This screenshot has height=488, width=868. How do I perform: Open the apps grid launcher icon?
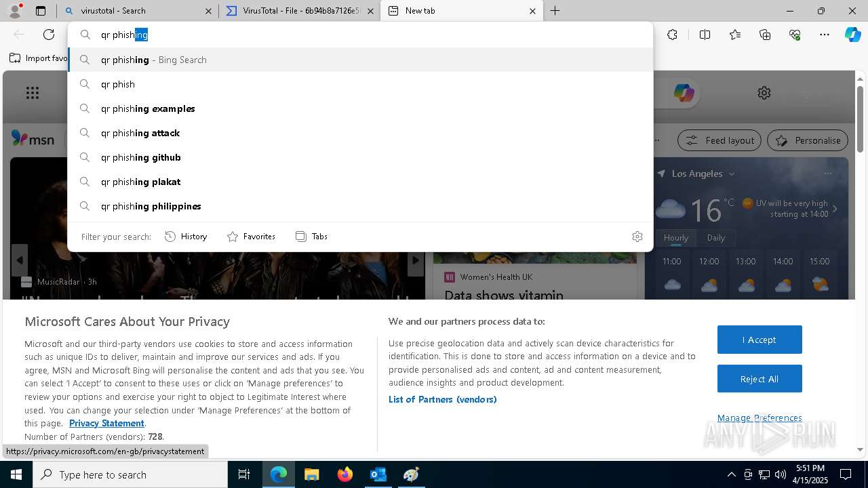coord(33,93)
